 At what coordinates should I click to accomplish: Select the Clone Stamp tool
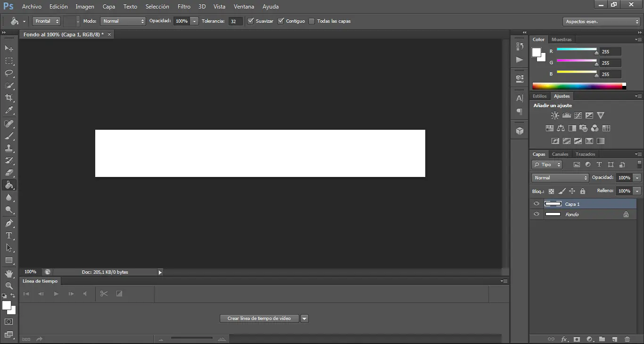point(9,148)
